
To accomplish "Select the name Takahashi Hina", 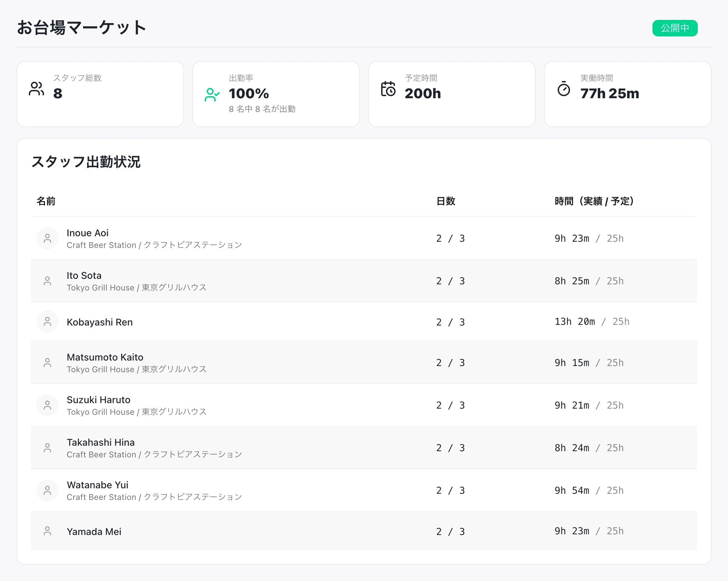I will pyautogui.click(x=101, y=442).
